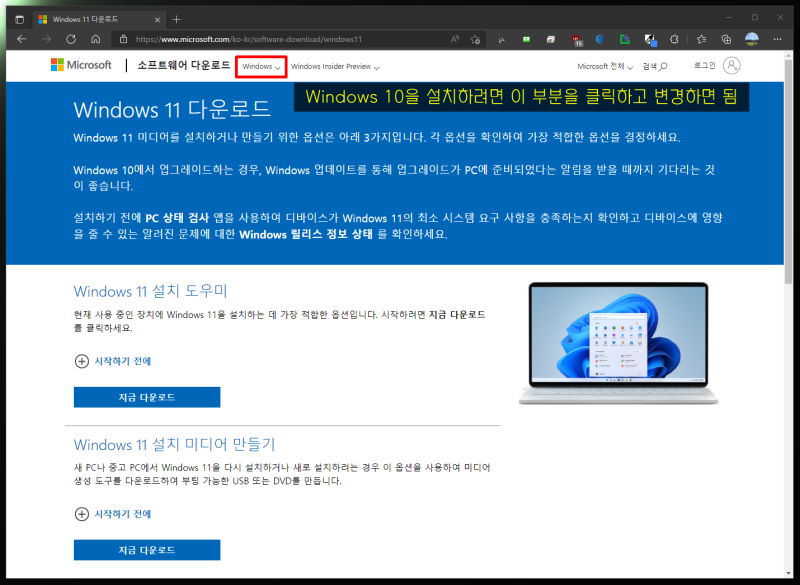This screenshot has height=585, width=800.
Task: Open 검색 search in the header
Action: pos(655,66)
